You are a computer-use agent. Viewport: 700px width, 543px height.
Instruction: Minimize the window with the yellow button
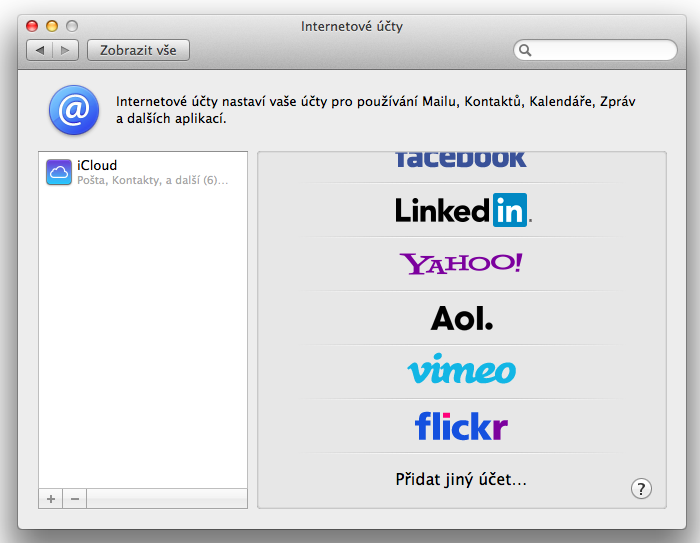click(52, 26)
